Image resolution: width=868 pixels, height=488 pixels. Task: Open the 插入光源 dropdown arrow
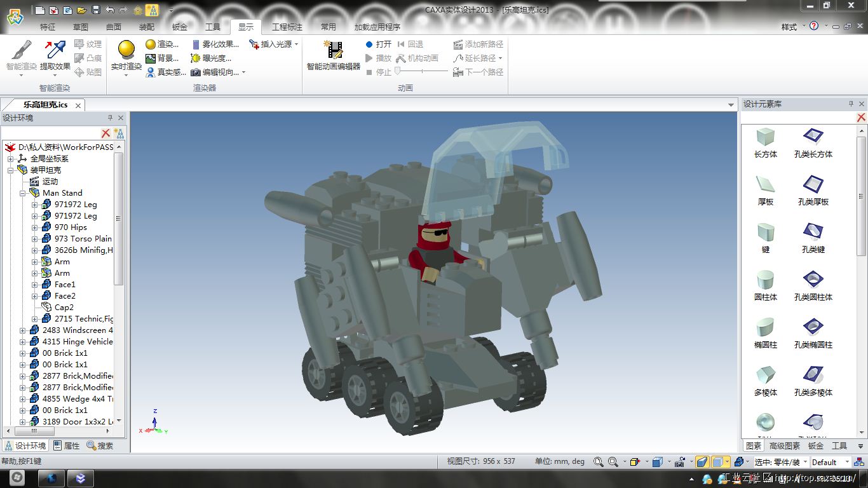click(296, 44)
